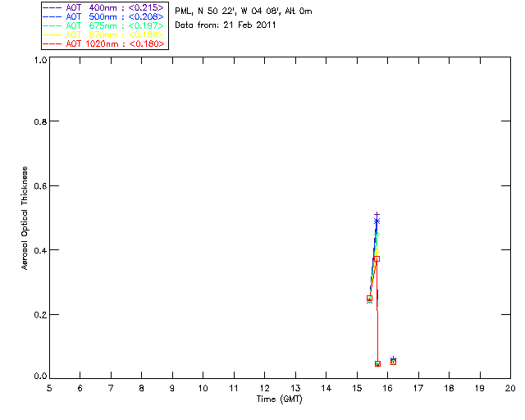Click the AOT 500nm legend entry
Viewport: 525px width, 420px height.
103,16
